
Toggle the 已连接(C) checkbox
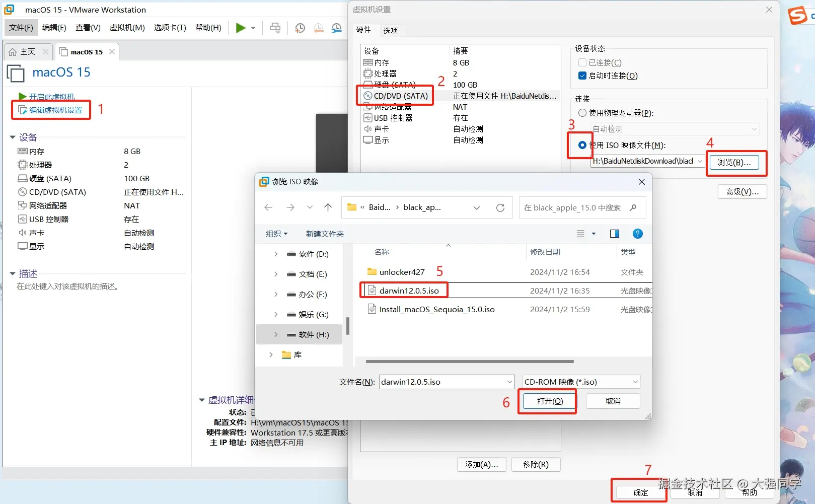point(582,62)
